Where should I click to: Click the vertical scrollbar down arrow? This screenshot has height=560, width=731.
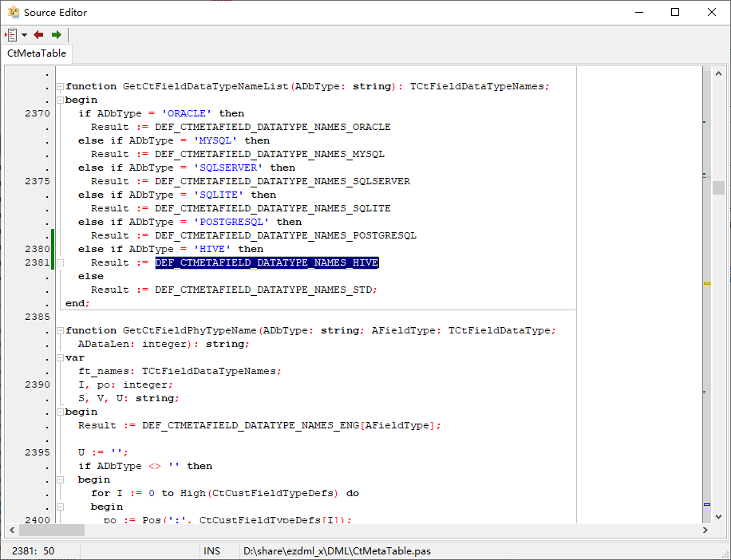[x=718, y=517]
